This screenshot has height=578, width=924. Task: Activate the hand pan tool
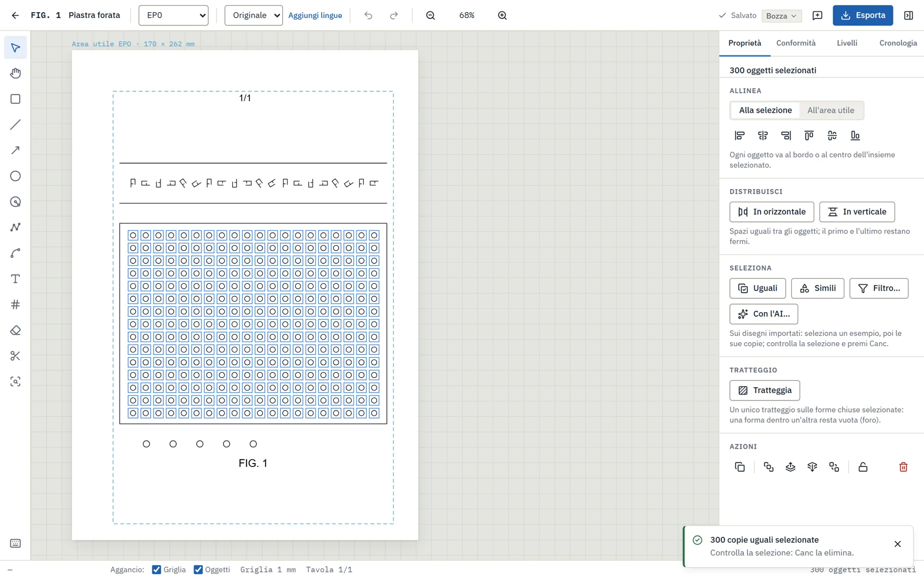click(16, 73)
